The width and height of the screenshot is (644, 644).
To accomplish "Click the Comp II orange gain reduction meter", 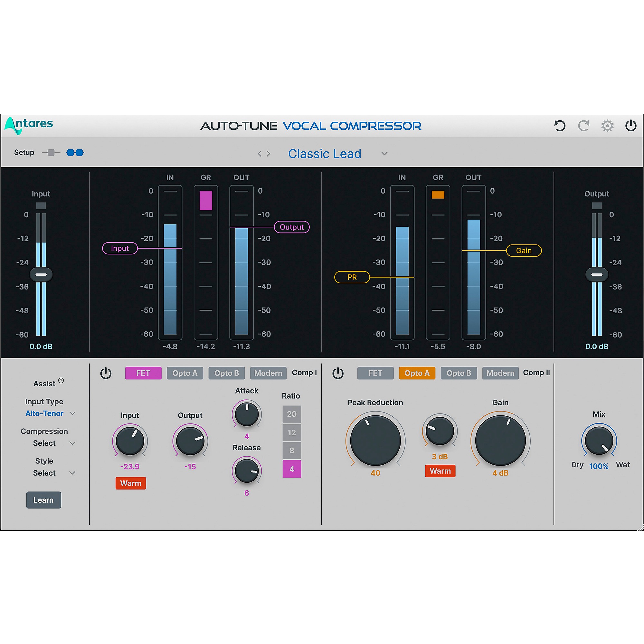I will click(x=438, y=195).
